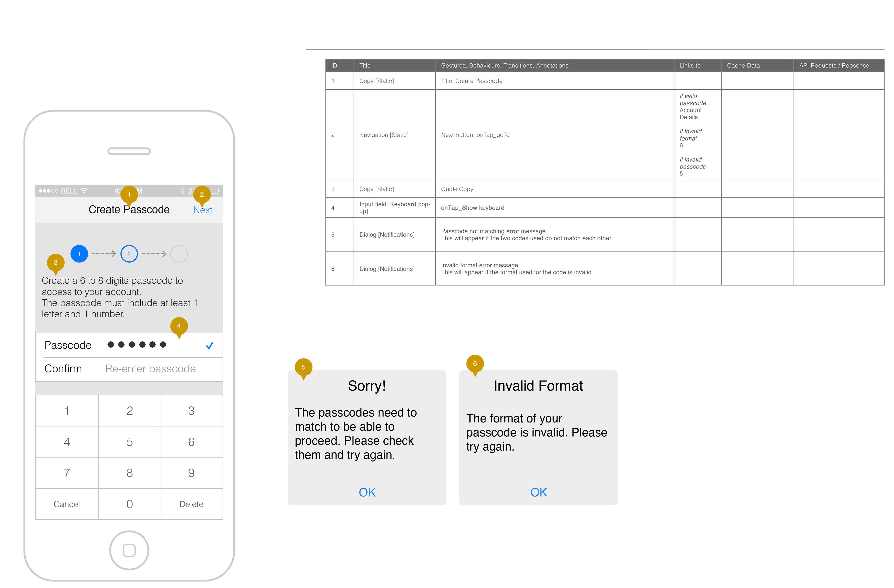
Task: Click the BELL carrier label in status bar
Action: 69,191
